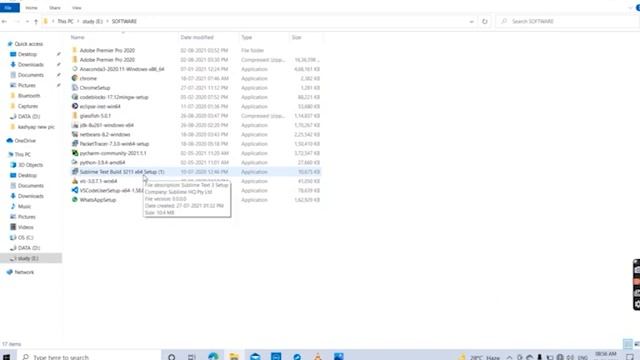Image resolution: width=640 pixels, height=360 pixels.
Task: Select OneDrive in the navigation pane
Action: [x=25, y=140]
